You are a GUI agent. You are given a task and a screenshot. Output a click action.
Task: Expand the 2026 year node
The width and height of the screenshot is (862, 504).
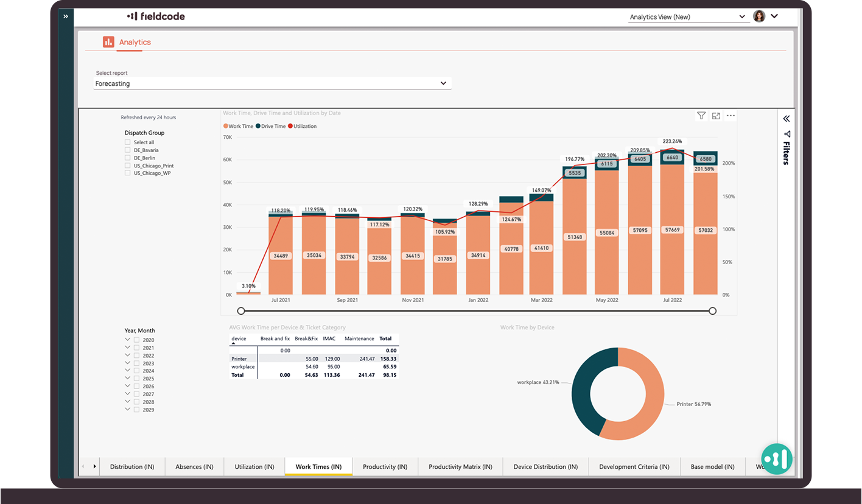(x=128, y=387)
